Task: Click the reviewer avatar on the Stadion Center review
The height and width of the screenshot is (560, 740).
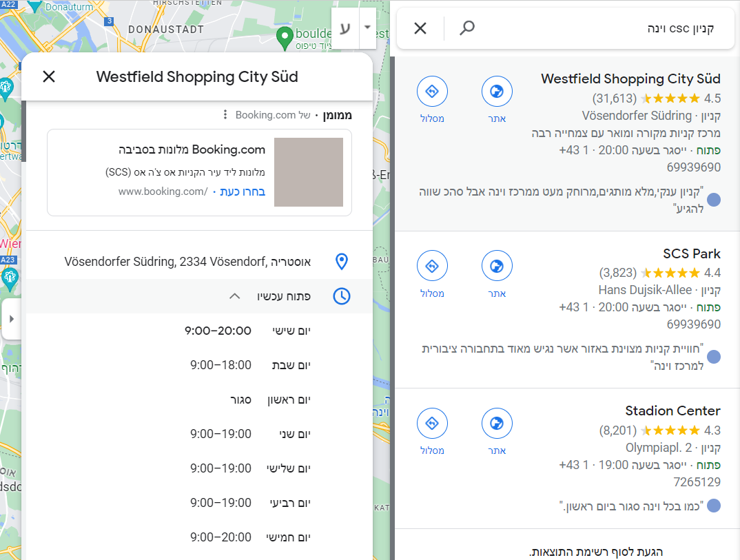Action: (x=714, y=506)
